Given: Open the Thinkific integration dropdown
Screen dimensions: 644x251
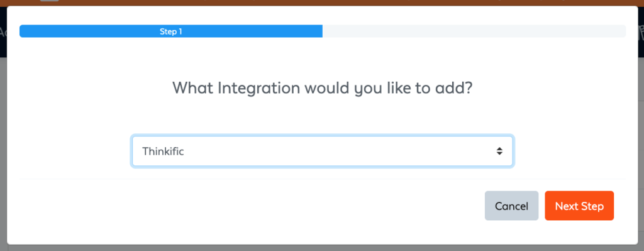Looking at the screenshot, I should coord(322,151).
